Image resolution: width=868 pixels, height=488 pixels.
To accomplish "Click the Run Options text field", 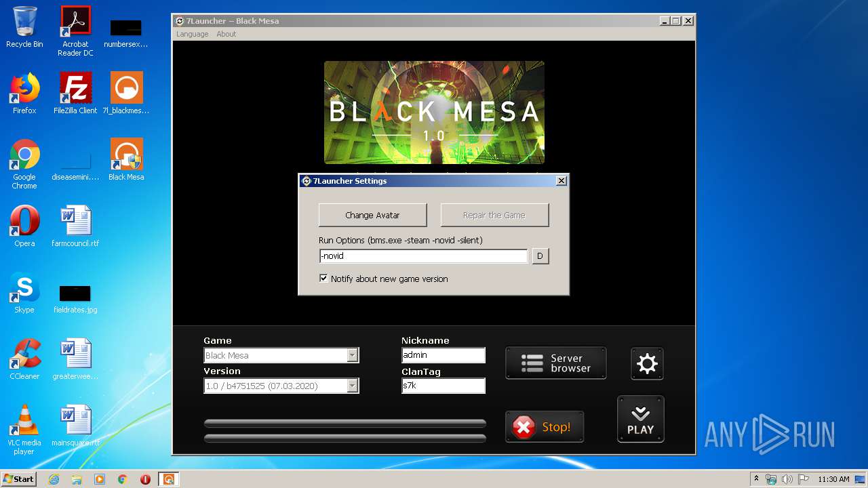I will click(x=423, y=256).
